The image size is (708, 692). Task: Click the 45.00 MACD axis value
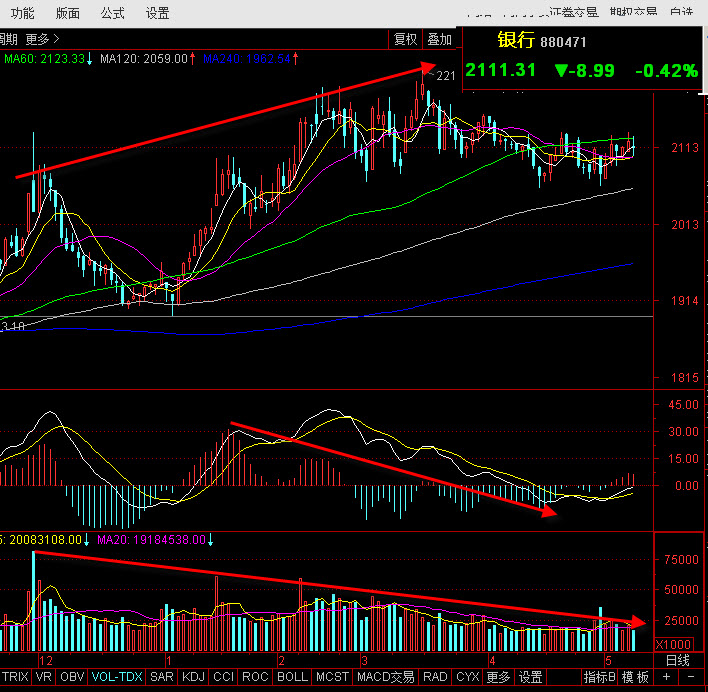point(684,404)
